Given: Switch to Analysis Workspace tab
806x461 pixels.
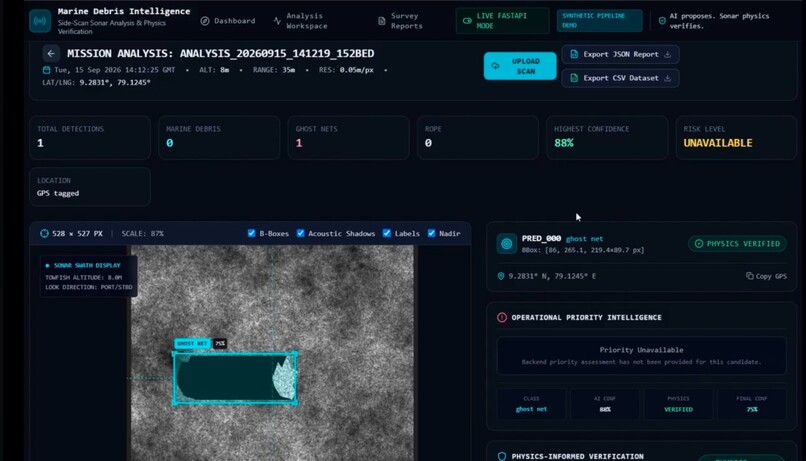Looking at the screenshot, I should pyautogui.click(x=300, y=21).
